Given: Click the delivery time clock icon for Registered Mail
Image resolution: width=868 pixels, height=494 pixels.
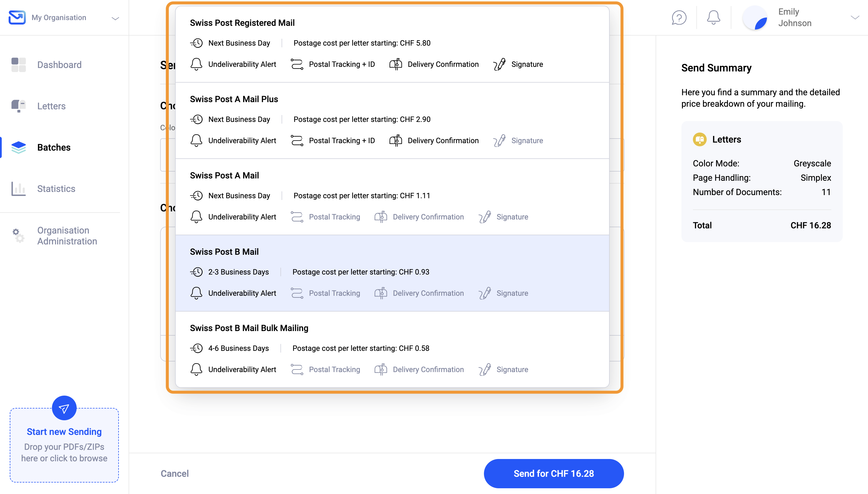Looking at the screenshot, I should coord(197,43).
